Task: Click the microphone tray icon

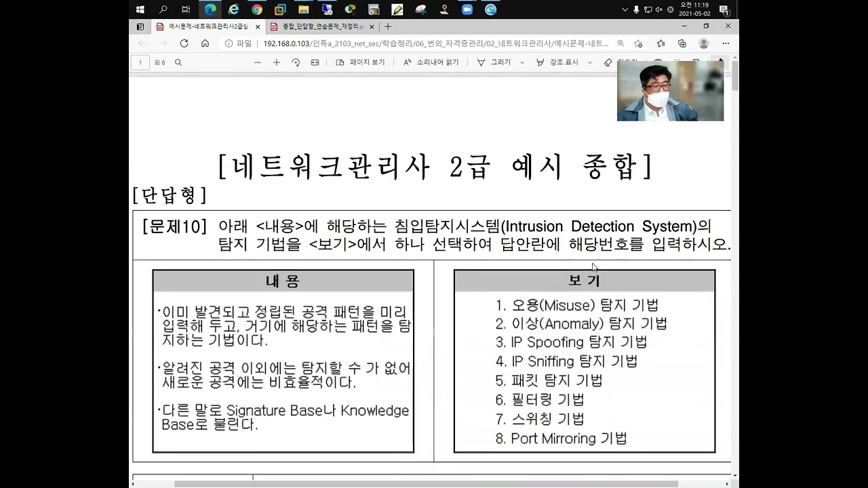Action: [636, 9]
